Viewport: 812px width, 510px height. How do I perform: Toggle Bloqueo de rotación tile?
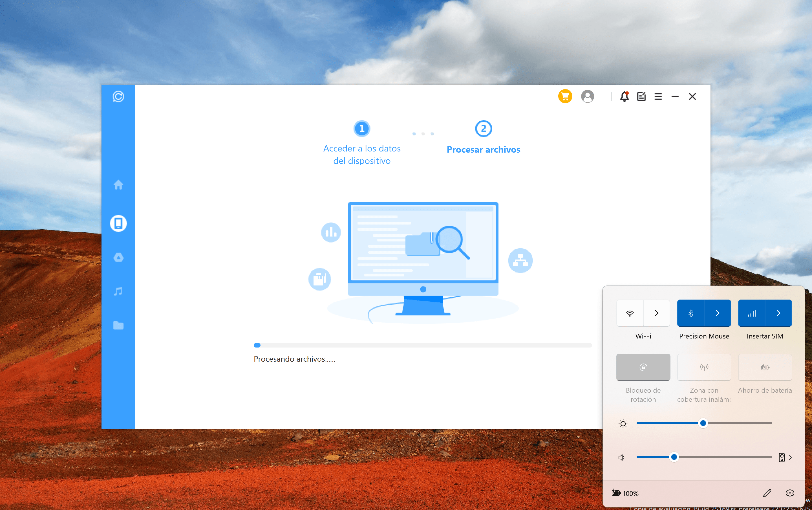pyautogui.click(x=643, y=367)
